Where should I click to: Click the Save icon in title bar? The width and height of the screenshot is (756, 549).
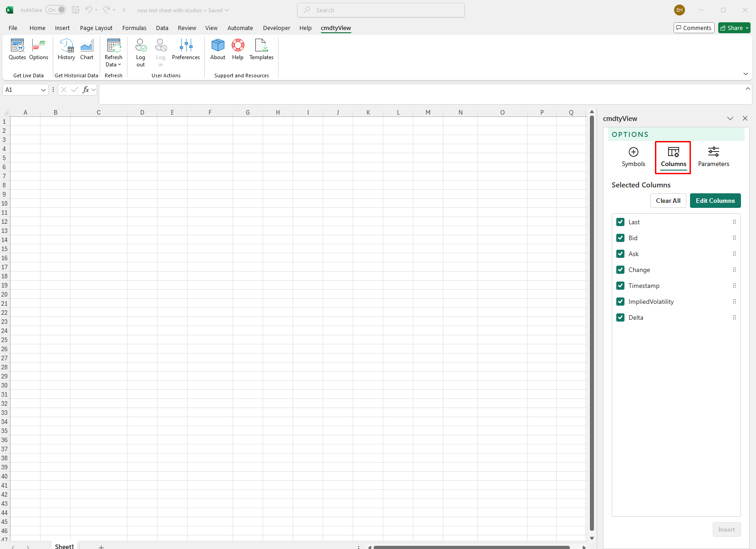76,10
